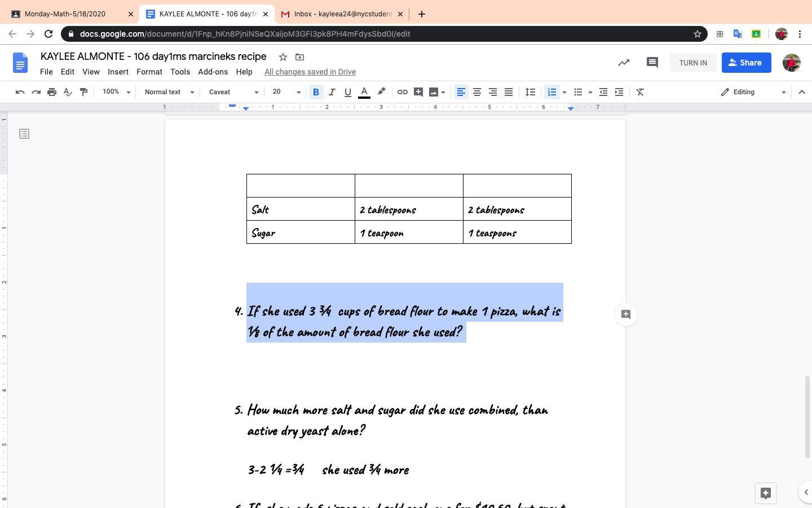This screenshot has width=812, height=508.
Task: Open the Caveat font dropdown
Action: [x=233, y=92]
